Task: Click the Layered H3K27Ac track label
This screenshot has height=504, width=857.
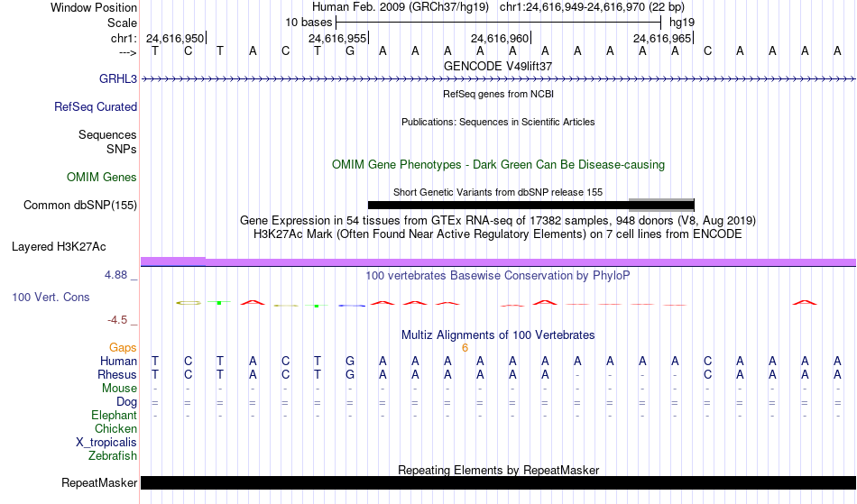Action: coord(59,246)
